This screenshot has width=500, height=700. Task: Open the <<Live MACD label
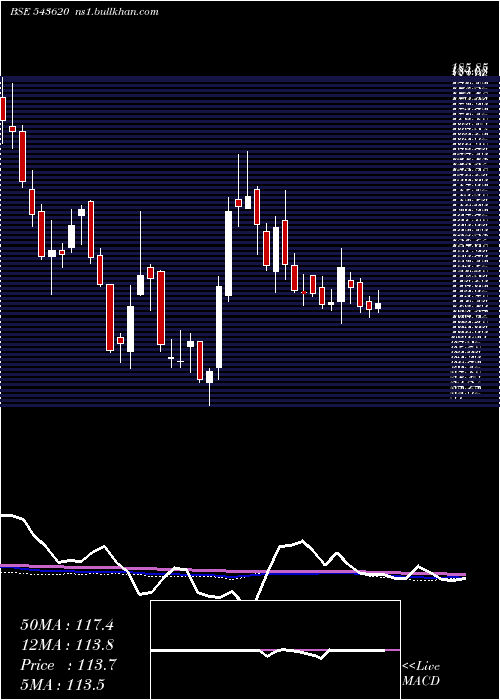[421, 673]
